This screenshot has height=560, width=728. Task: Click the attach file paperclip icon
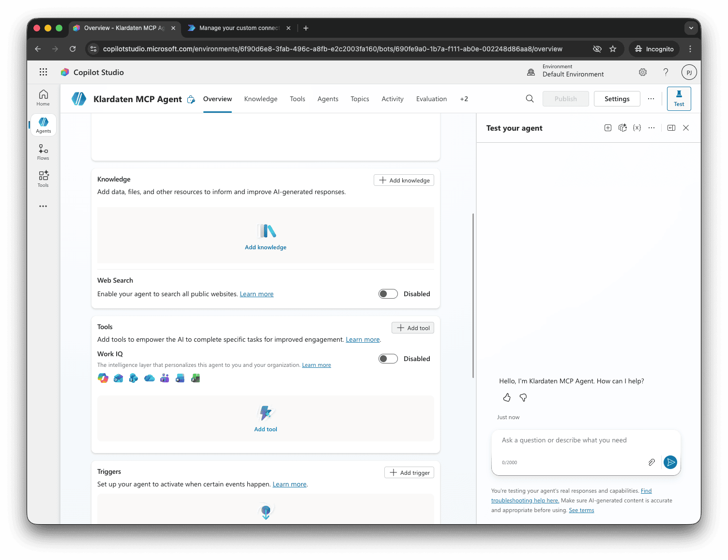tap(652, 462)
